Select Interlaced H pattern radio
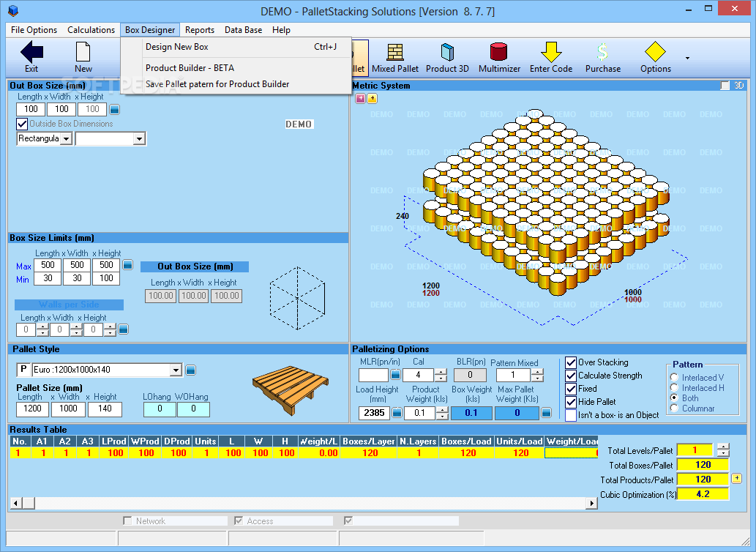This screenshot has width=756, height=552. tap(674, 387)
